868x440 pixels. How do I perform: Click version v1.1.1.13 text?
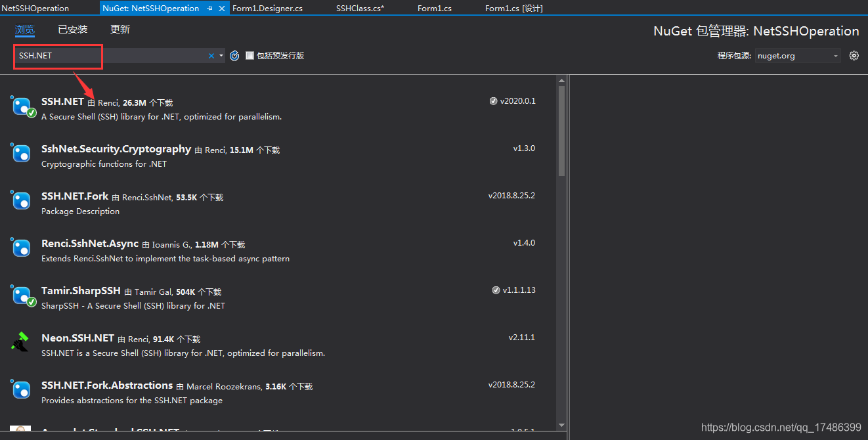(x=519, y=290)
